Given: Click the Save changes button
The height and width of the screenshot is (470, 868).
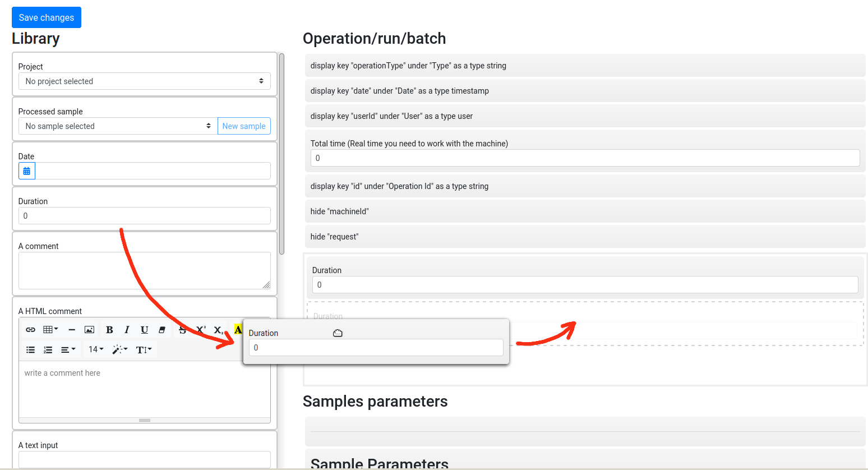Looking at the screenshot, I should tap(47, 17).
